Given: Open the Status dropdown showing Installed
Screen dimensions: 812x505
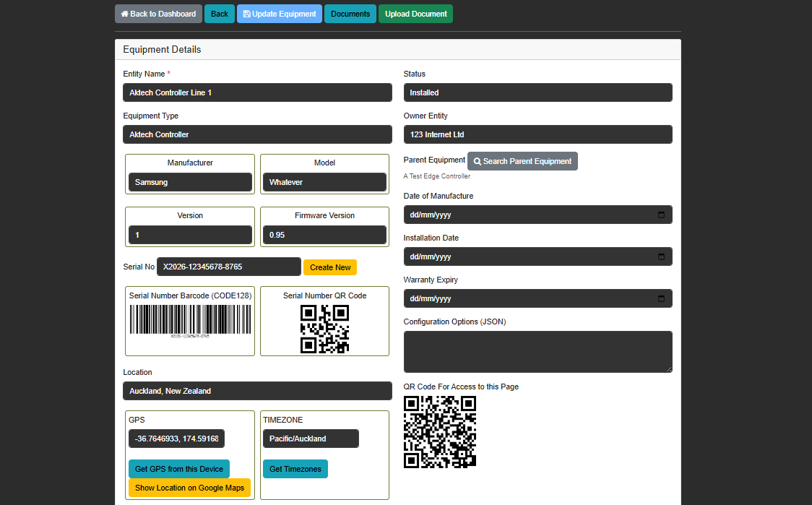Looking at the screenshot, I should pos(537,92).
